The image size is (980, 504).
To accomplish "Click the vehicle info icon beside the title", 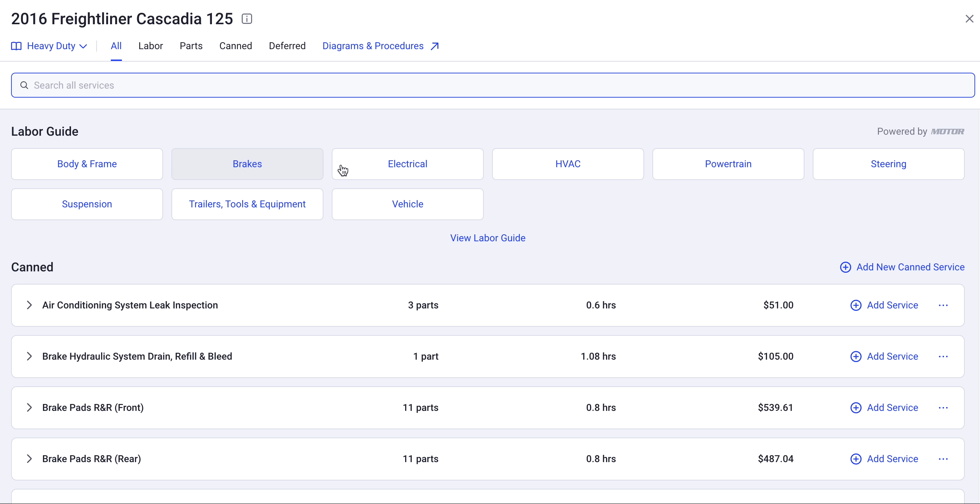I will [x=247, y=19].
